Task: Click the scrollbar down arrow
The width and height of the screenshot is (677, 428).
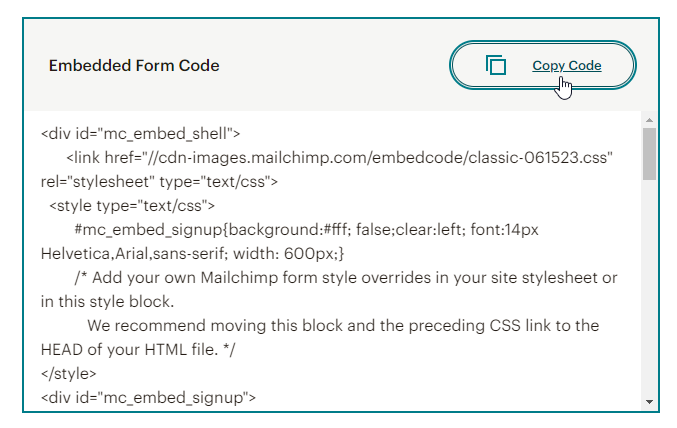Action: tap(649, 401)
